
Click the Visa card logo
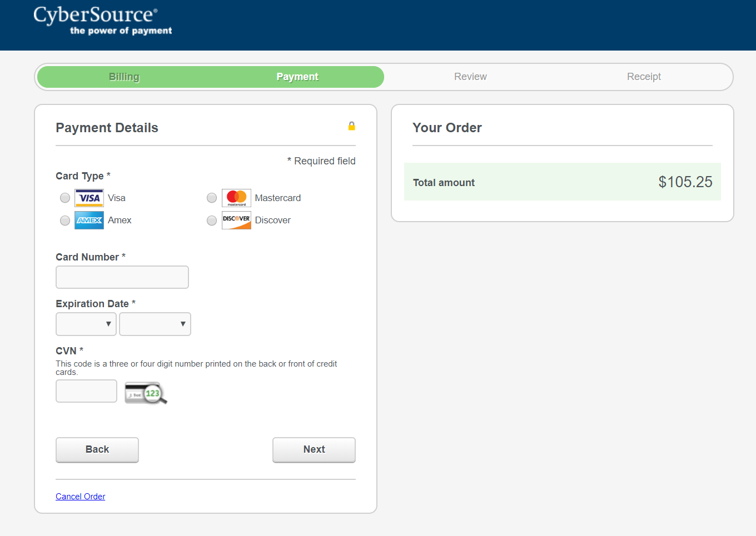pyautogui.click(x=89, y=198)
